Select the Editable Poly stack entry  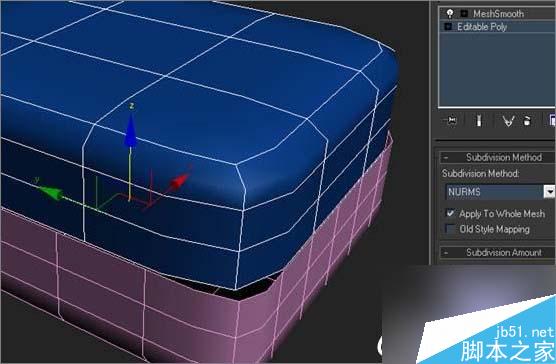497,27
